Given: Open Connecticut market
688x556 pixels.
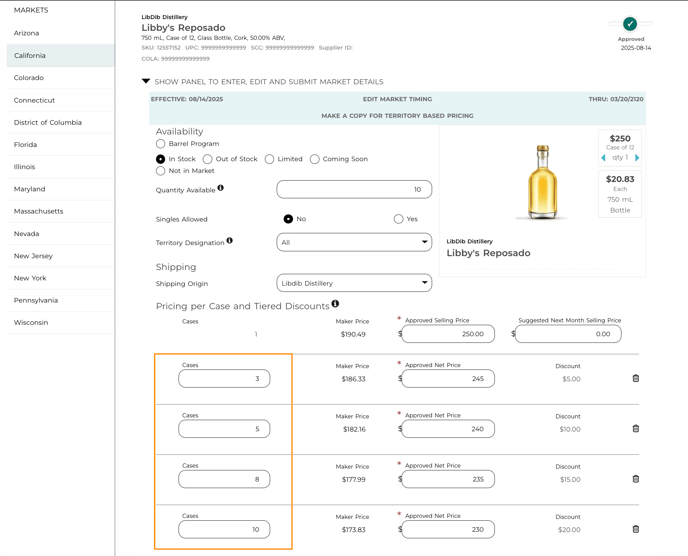Looking at the screenshot, I should pos(61,100).
